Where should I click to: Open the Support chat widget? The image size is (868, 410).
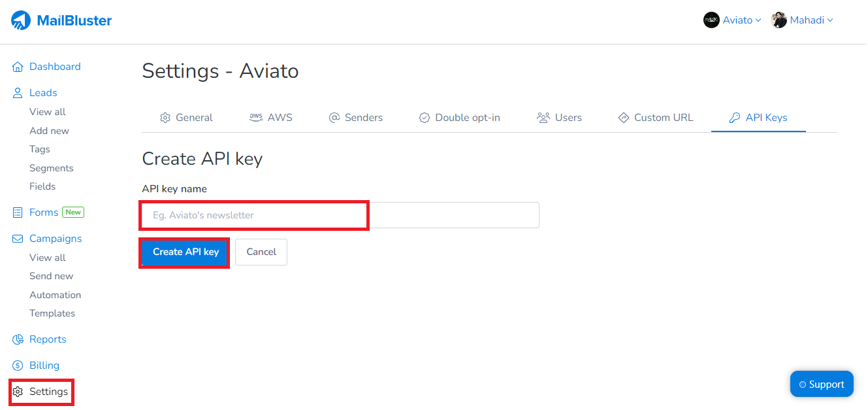point(822,384)
